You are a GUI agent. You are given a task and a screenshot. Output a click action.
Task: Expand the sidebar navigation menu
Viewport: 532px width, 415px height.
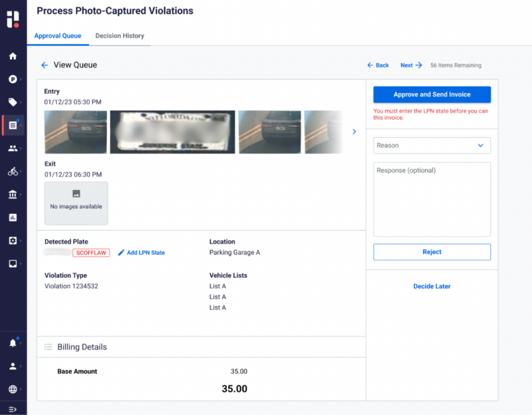click(13, 408)
